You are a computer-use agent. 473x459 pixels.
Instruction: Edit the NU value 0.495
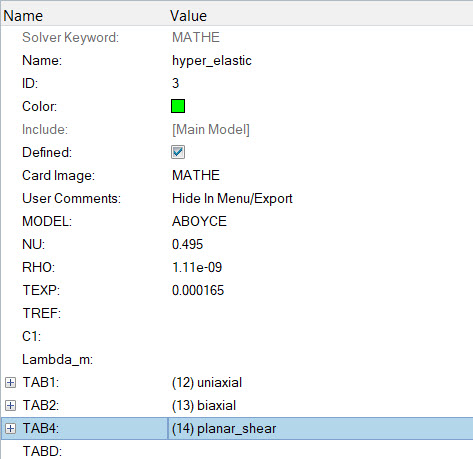click(320, 244)
